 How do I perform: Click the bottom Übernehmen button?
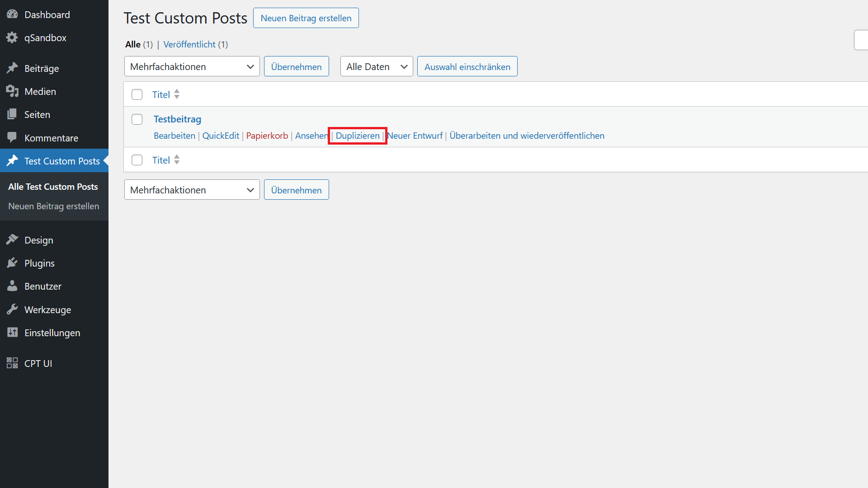297,190
